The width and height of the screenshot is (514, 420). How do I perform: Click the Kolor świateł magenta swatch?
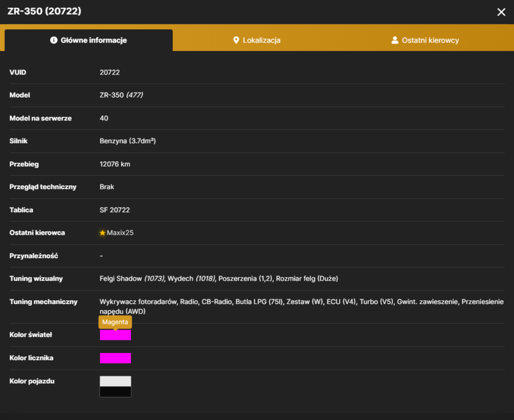115,335
